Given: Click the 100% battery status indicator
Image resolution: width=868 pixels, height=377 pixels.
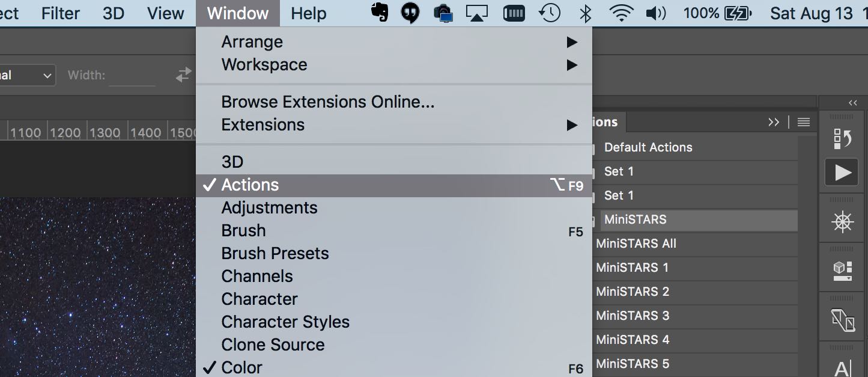Looking at the screenshot, I should click(x=717, y=13).
